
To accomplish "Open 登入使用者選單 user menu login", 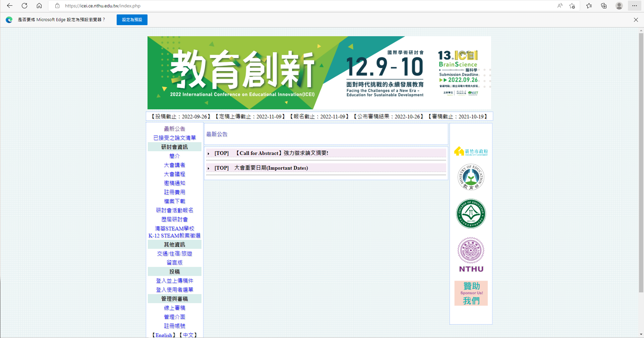I will tap(174, 290).
